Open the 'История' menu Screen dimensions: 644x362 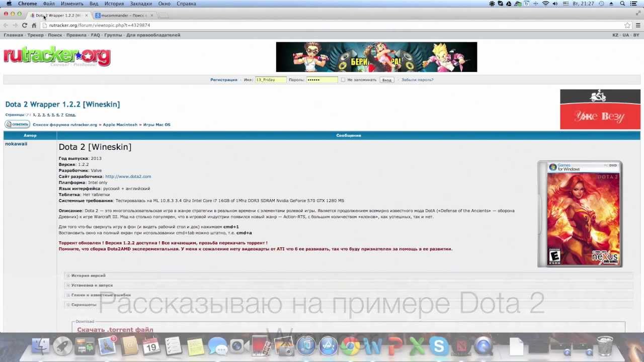[114, 4]
